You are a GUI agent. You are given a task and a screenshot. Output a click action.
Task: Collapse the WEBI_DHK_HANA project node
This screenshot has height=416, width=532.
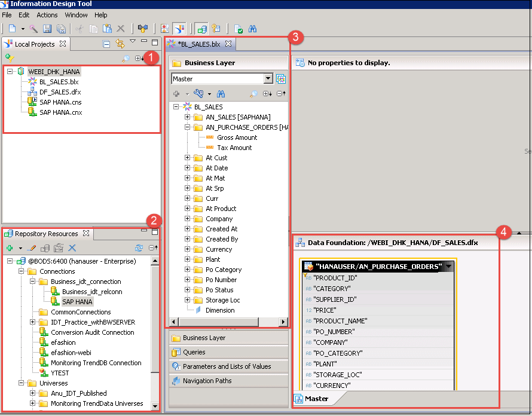coord(10,72)
